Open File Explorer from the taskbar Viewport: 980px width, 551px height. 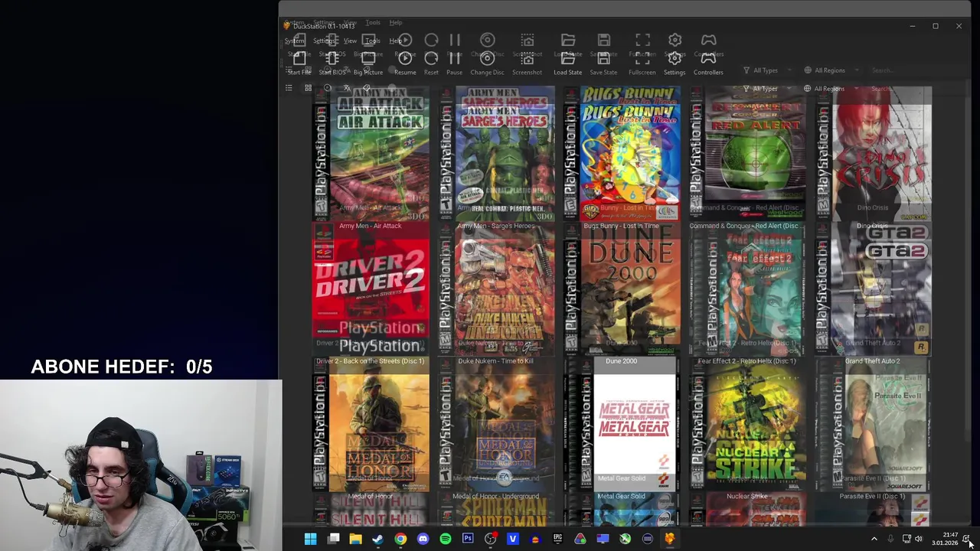pos(356,539)
